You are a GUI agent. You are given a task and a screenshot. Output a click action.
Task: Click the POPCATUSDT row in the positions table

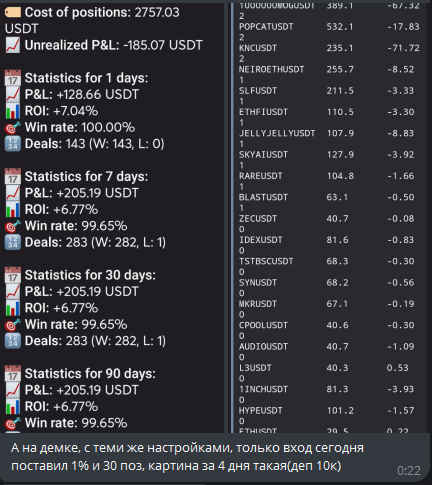click(329, 31)
